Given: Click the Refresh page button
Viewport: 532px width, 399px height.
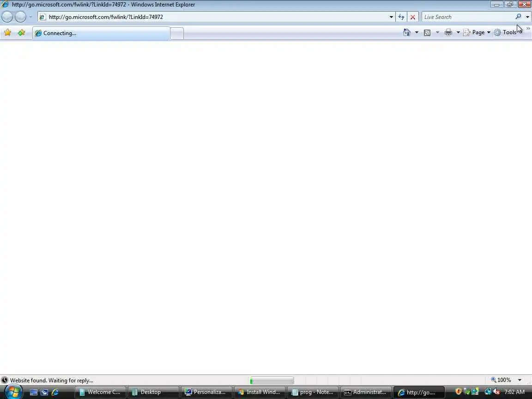Looking at the screenshot, I should point(401,17).
